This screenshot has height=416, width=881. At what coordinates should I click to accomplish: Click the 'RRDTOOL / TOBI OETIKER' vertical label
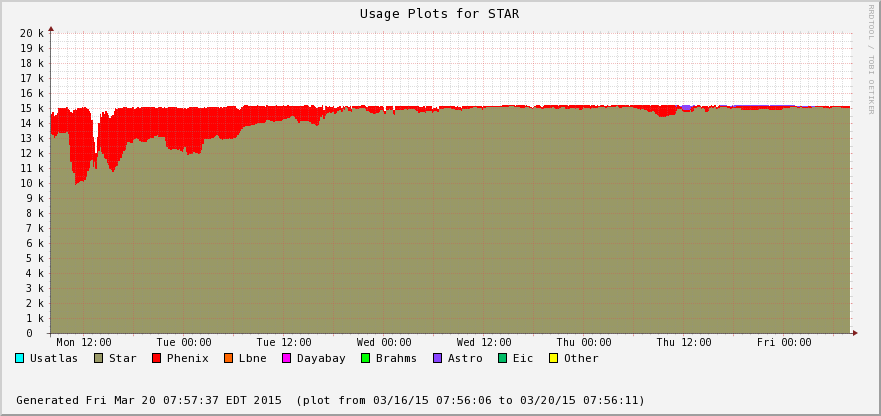[x=871, y=59]
